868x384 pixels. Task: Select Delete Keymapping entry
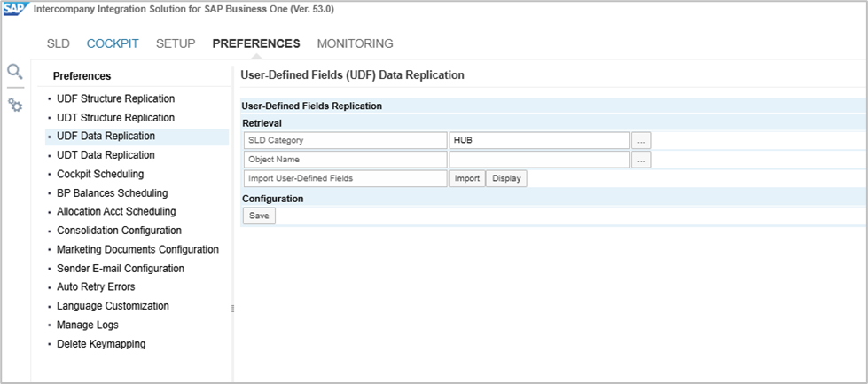[101, 344]
